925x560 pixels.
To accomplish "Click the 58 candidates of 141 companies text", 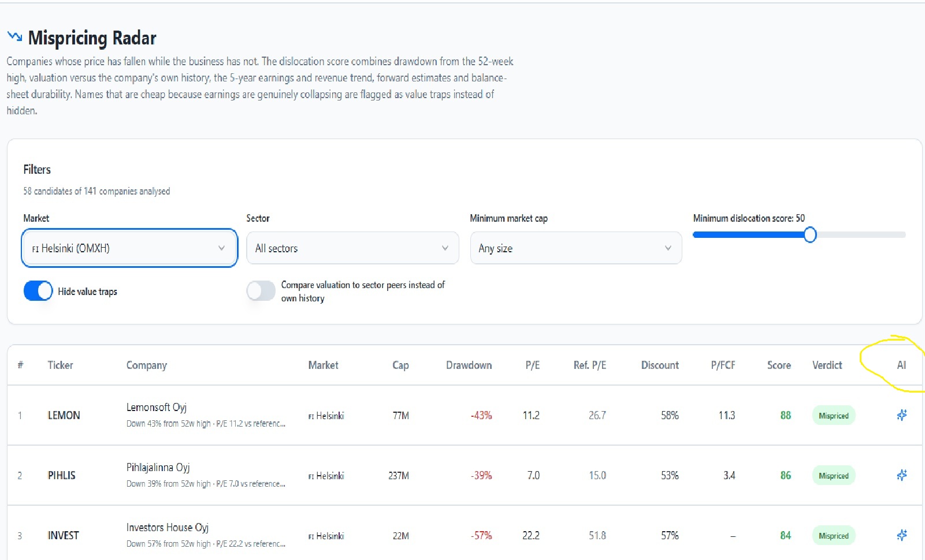I will [96, 191].
